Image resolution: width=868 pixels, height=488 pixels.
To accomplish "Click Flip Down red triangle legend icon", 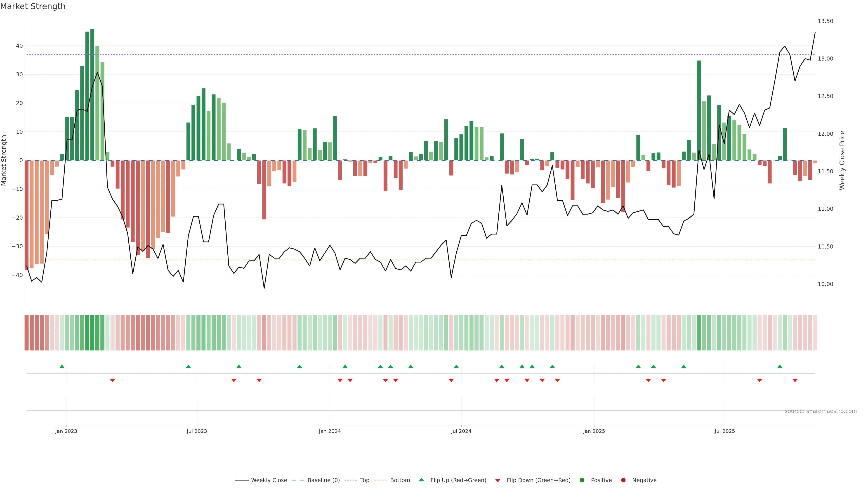I will click(x=498, y=481).
